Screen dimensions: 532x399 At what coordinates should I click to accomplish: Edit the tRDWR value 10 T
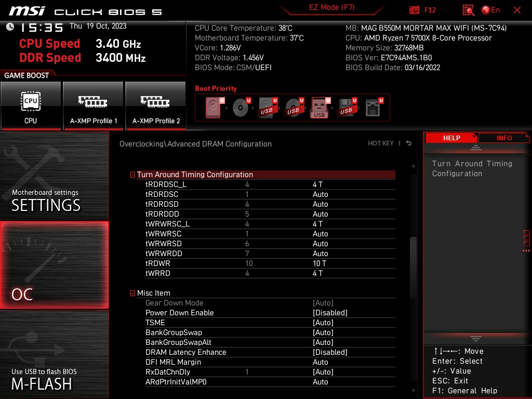(320, 263)
